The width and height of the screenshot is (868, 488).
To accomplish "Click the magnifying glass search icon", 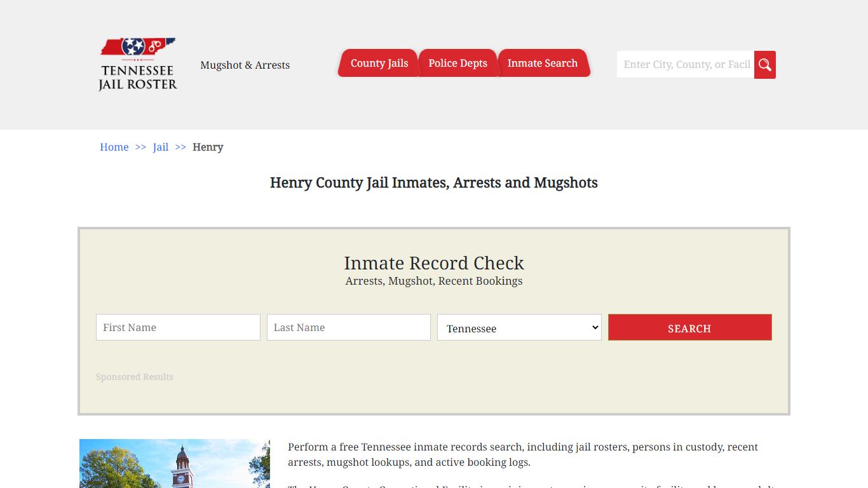I will [x=765, y=65].
